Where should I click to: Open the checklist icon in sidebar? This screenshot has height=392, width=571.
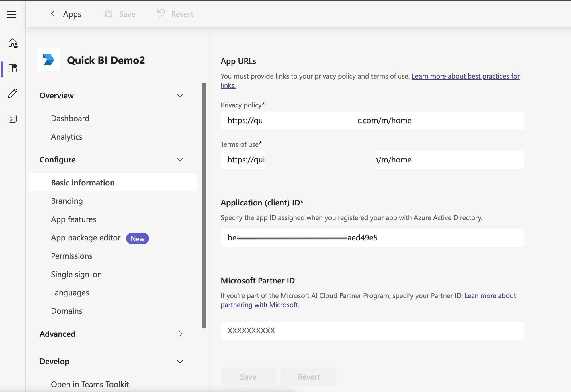(13, 119)
